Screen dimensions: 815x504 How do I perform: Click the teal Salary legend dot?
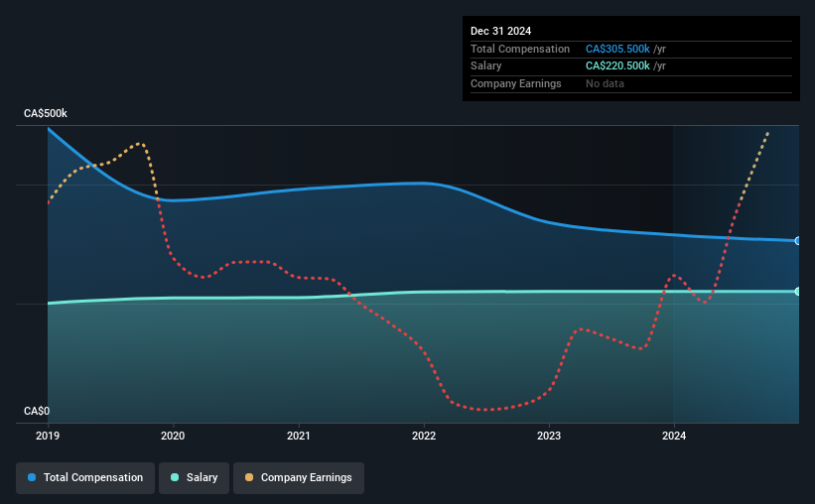(x=175, y=477)
